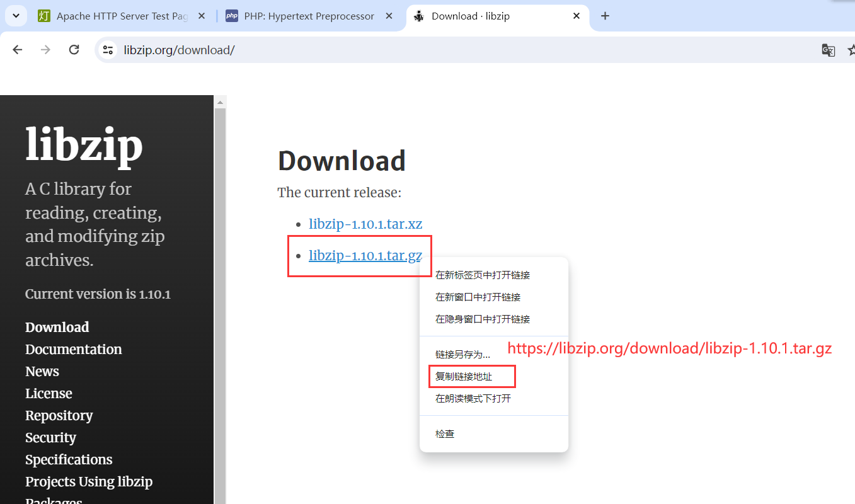
Task: Open the Repository sidebar link
Action: [59, 415]
